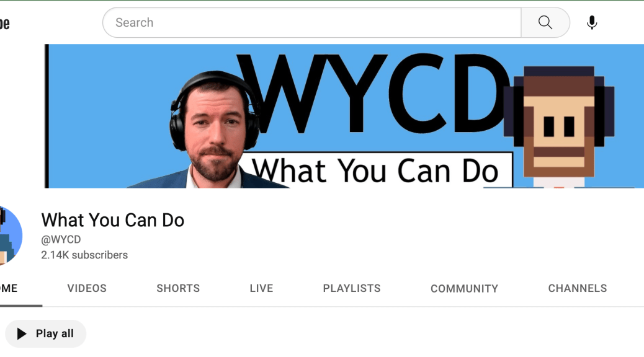
Task: Click the @WYCD channel handle
Action: [x=61, y=239]
